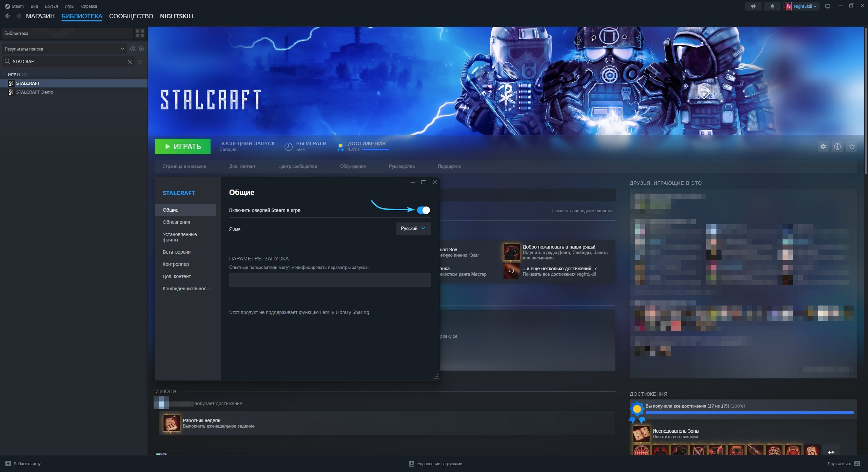Open the Вид menu

[x=34, y=6]
